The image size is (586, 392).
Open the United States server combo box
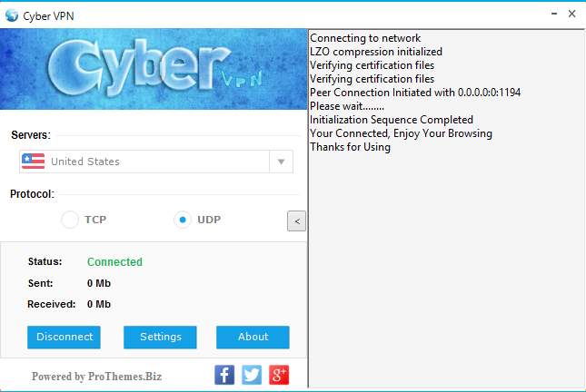[x=156, y=162]
